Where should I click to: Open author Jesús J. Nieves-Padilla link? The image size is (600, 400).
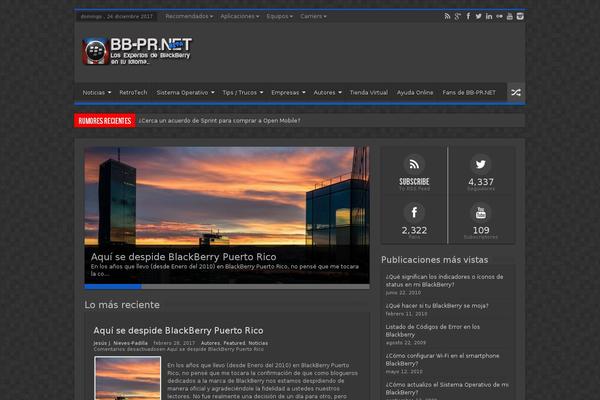pyautogui.click(x=121, y=343)
